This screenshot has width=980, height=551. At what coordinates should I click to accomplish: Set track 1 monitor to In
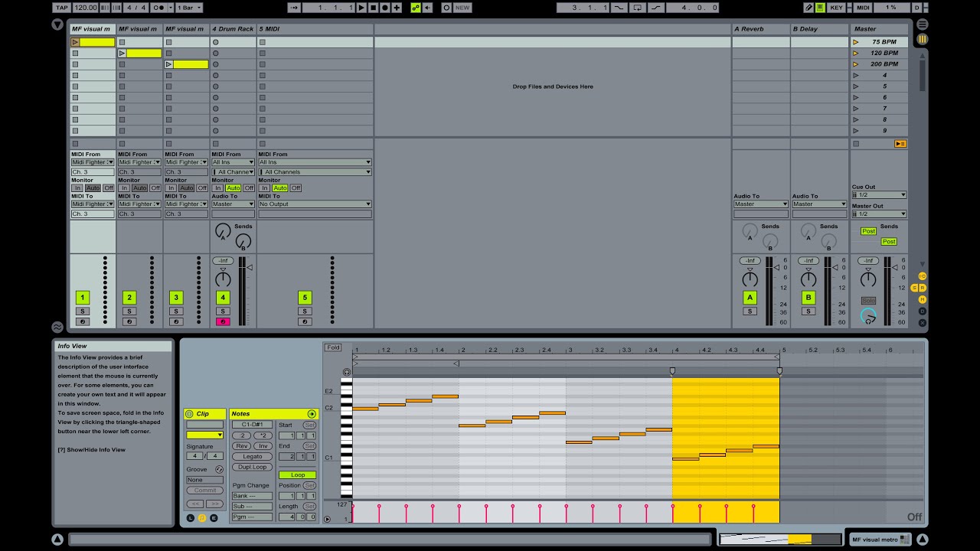tap(77, 188)
